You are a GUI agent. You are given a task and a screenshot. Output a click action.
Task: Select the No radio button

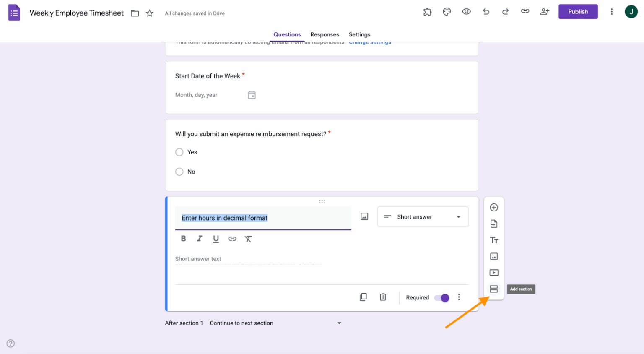[x=179, y=172]
